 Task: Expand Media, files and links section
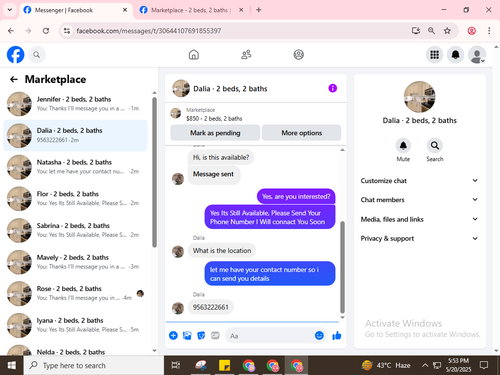419,219
